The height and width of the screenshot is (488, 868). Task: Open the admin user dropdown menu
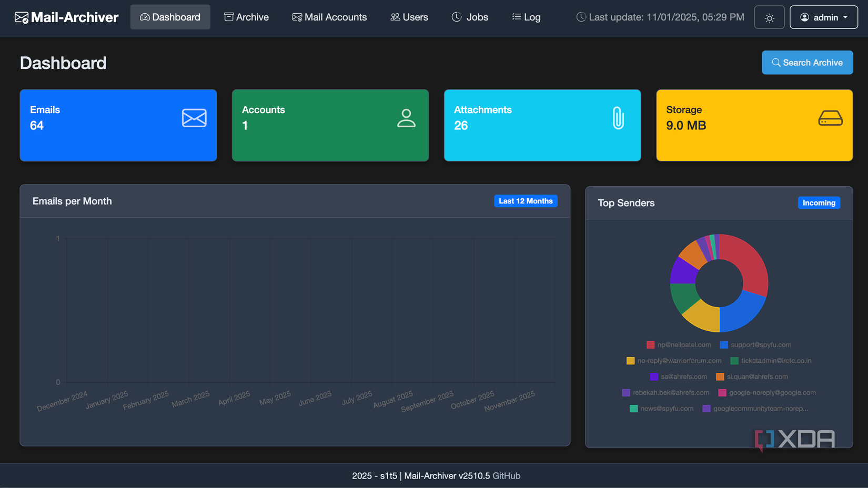click(x=823, y=17)
